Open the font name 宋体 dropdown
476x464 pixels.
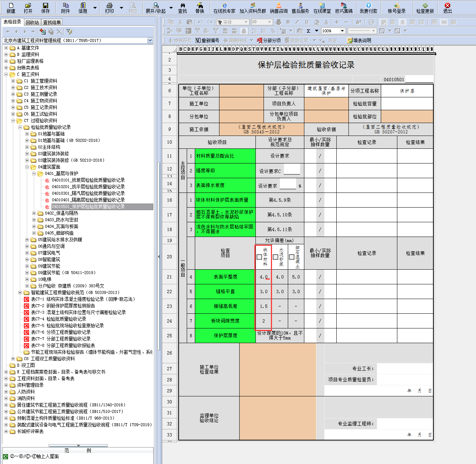246,22
